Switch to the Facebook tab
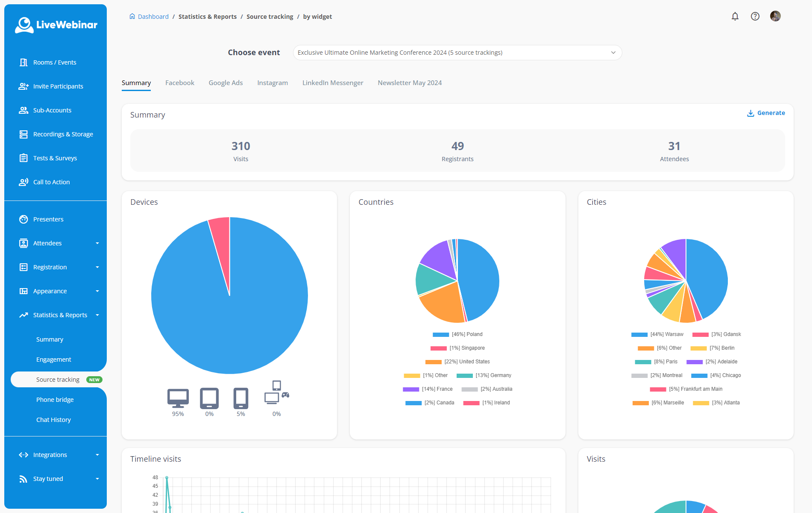 coord(179,83)
